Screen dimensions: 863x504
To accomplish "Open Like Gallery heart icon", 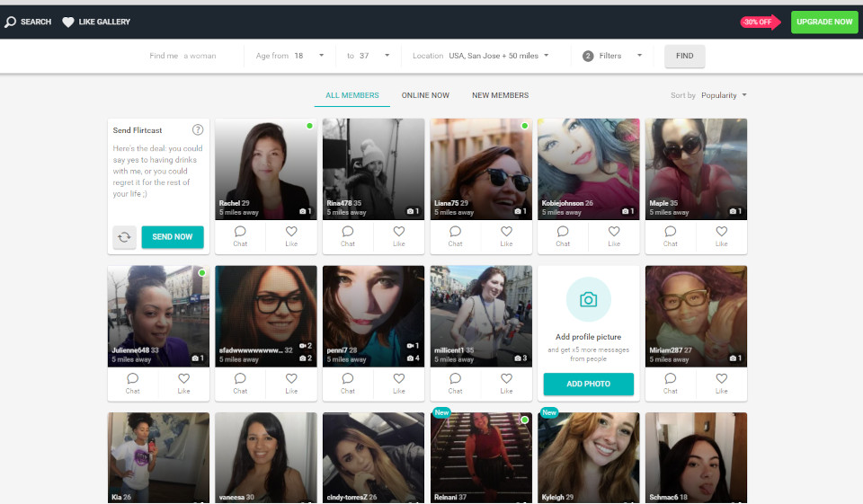I will point(68,22).
